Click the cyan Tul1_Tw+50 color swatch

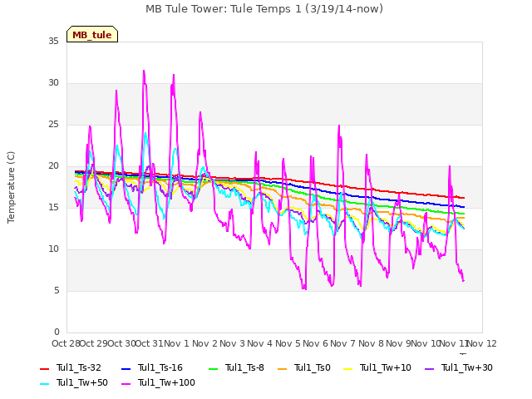point(44,383)
